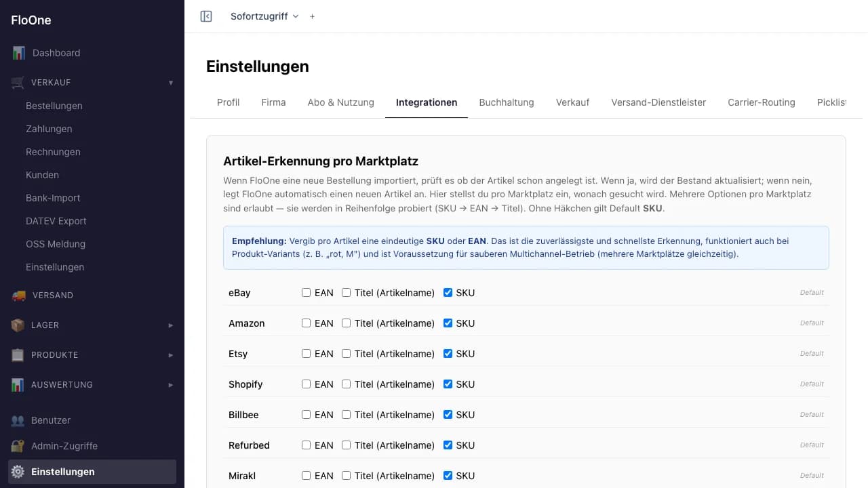Click the Lager box icon
The width and height of the screenshot is (868, 488).
[18, 325]
